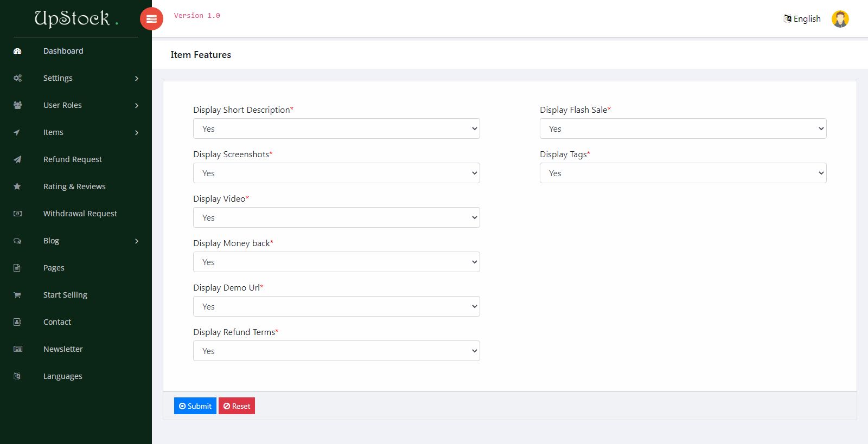
Task: Open the Display Flash Sale dropdown
Action: tap(682, 128)
